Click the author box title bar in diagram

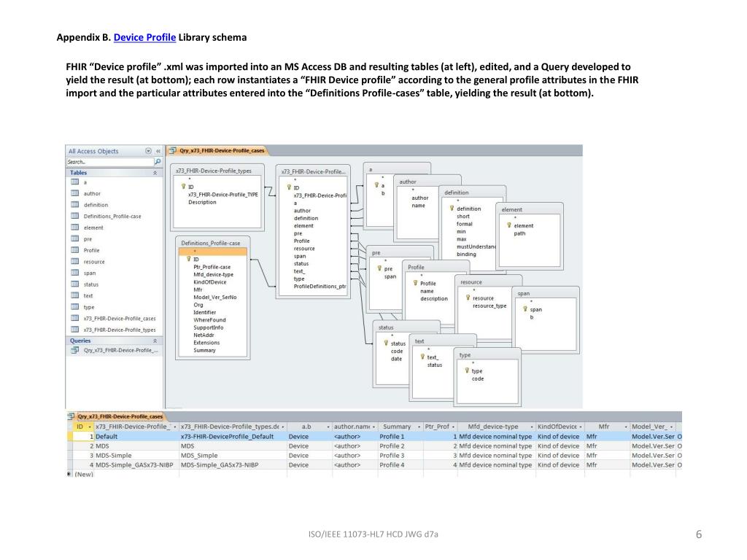tap(427, 182)
